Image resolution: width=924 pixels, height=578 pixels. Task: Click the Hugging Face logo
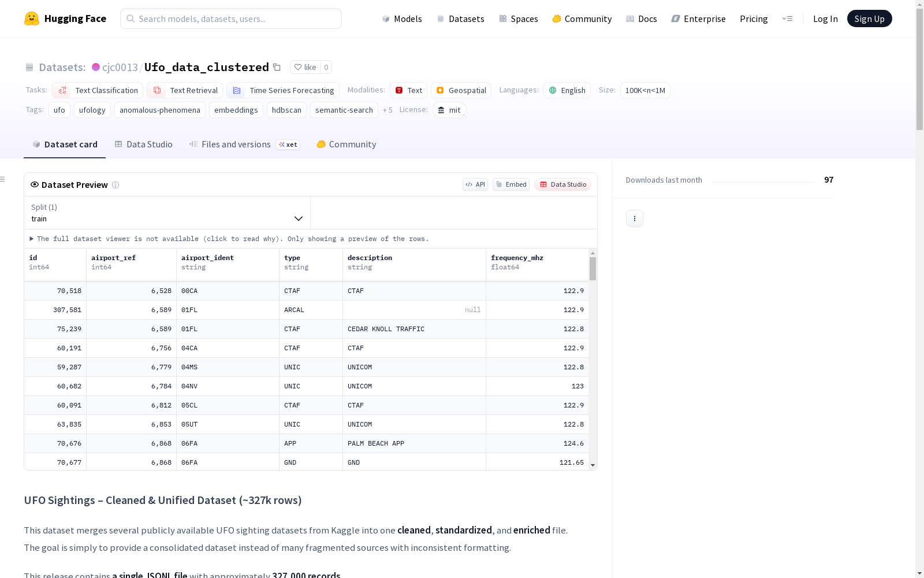[65, 18]
